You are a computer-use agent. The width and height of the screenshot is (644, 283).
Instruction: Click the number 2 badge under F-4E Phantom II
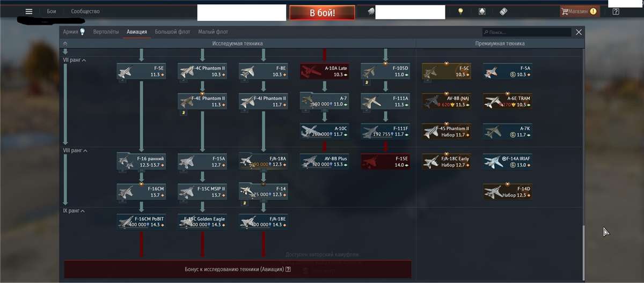(x=184, y=113)
